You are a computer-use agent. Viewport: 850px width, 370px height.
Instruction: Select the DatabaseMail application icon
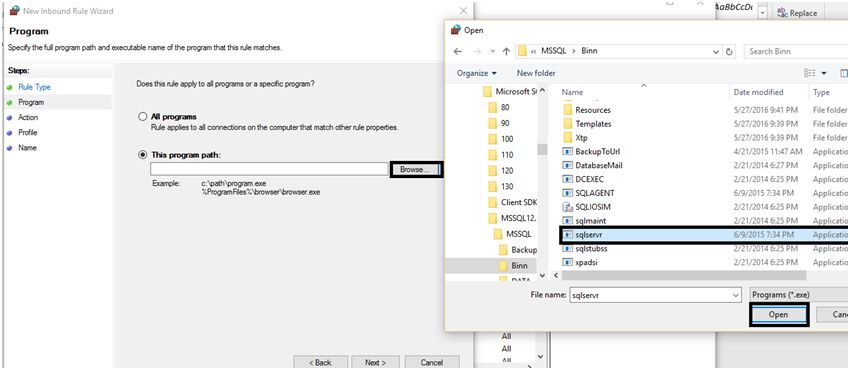(568, 165)
